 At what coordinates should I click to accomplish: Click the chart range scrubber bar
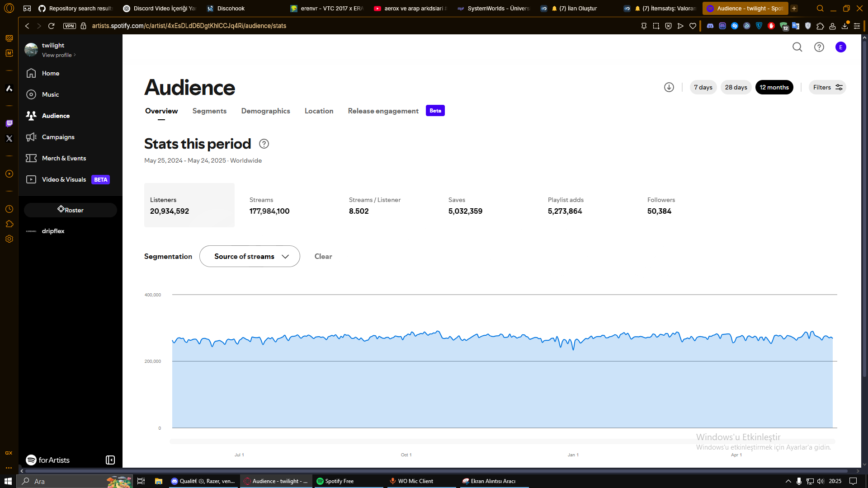click(503, 441)
